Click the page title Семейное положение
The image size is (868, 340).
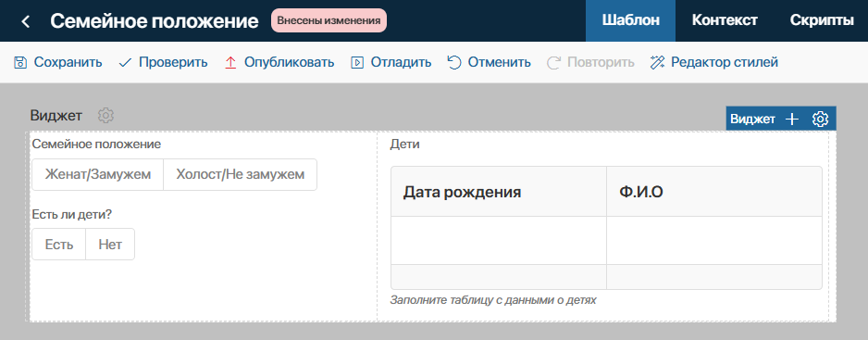pos(155,21)
